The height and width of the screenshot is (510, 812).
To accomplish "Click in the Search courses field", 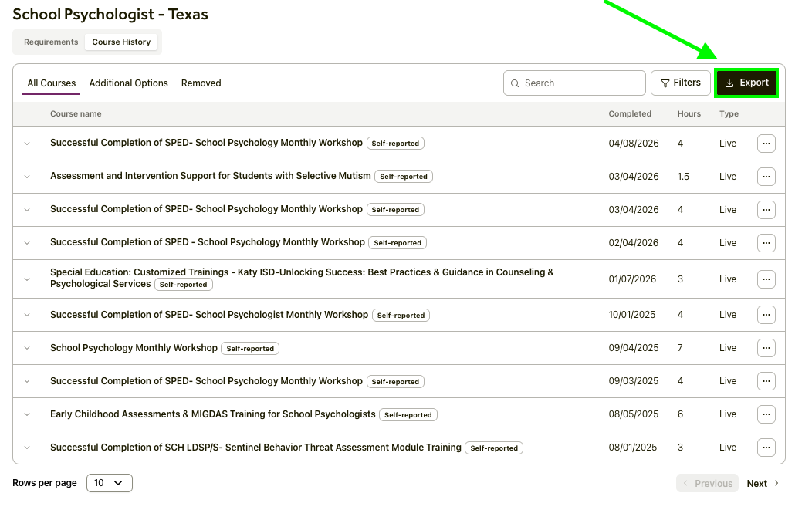I will tap(579, 83).
